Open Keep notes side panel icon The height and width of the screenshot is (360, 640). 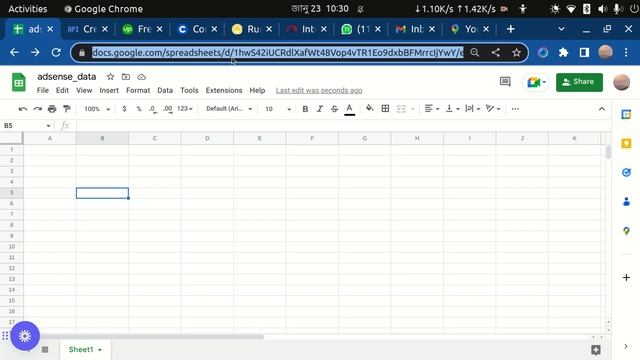tap(626, 143)
